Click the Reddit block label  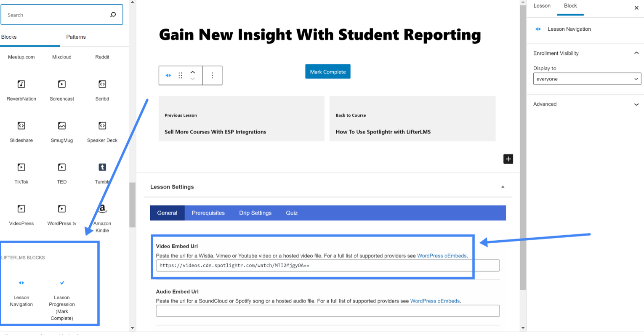click(x=102, y=57)
